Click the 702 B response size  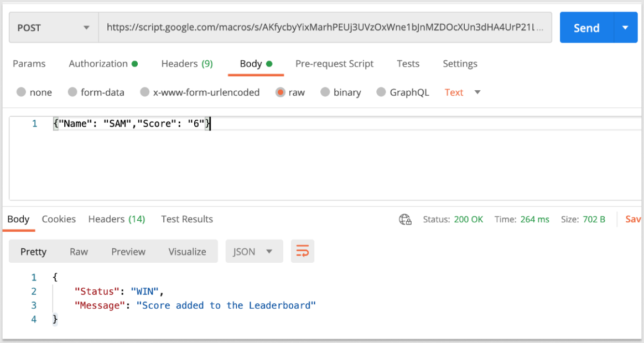point(594,220)
